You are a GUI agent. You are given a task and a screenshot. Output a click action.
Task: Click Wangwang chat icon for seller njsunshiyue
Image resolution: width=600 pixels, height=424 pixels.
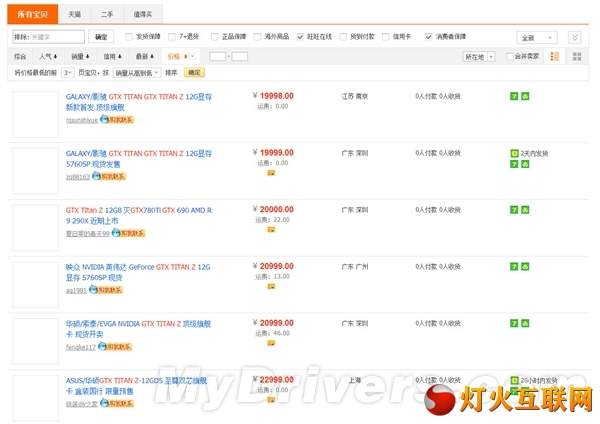click(x=117, y=120)
